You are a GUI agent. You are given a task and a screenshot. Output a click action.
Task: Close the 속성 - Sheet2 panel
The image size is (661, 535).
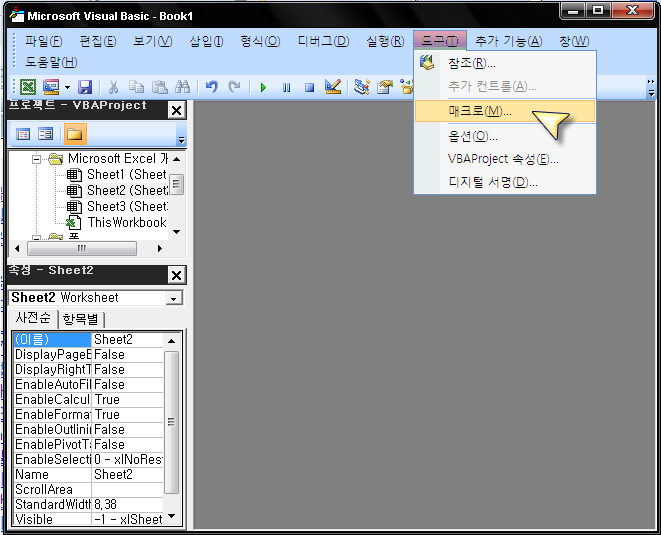pos(176,275)
